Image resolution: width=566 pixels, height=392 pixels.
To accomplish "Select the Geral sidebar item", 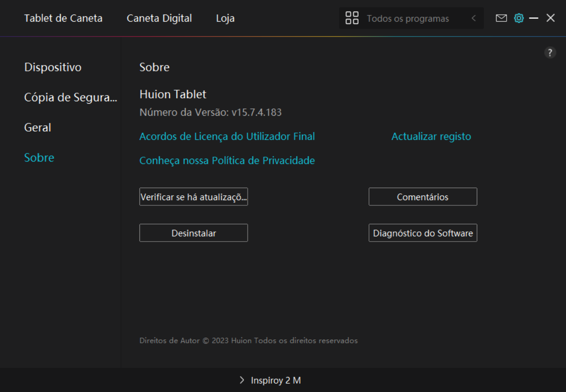I will [38, 127].
